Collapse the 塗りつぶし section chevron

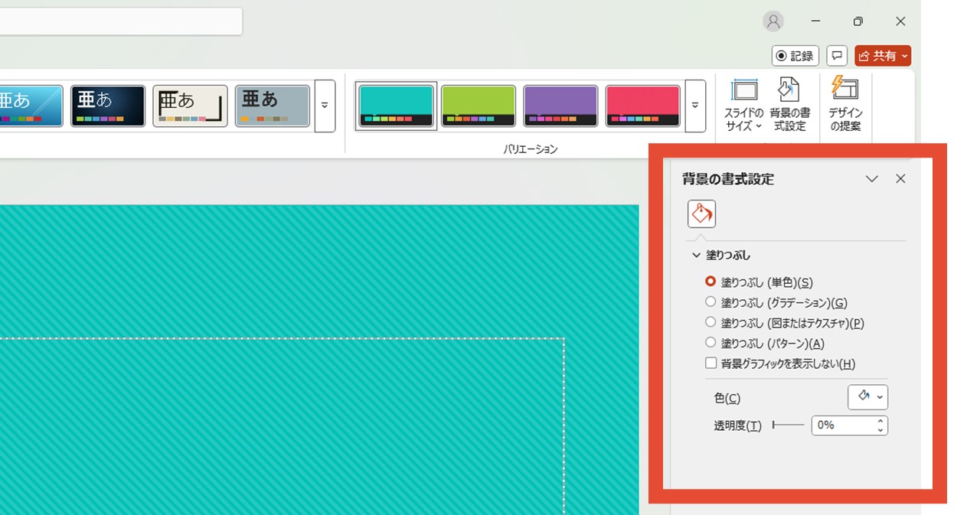[696, 256]
